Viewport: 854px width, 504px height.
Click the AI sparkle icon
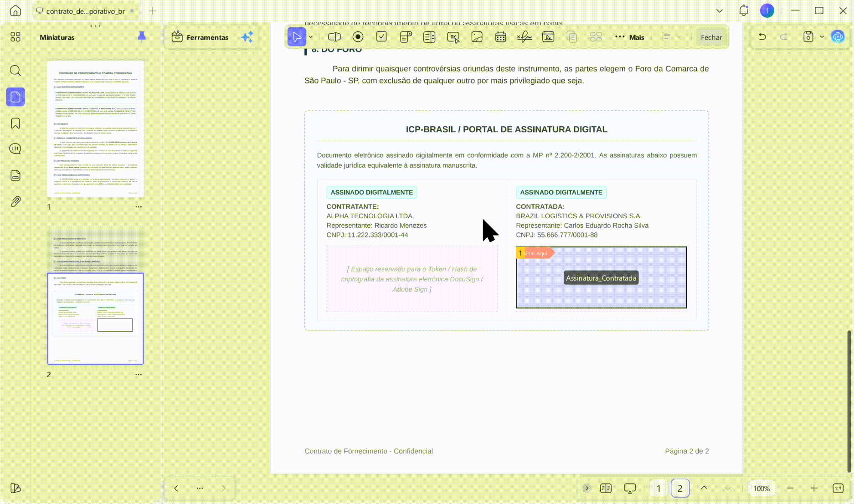click(x=247, y=37)
